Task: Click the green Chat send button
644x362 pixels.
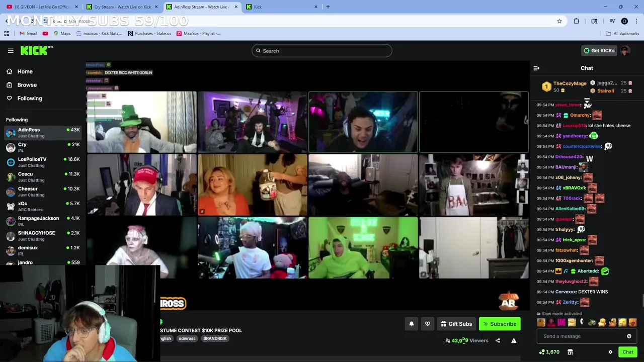Action: 627,352
